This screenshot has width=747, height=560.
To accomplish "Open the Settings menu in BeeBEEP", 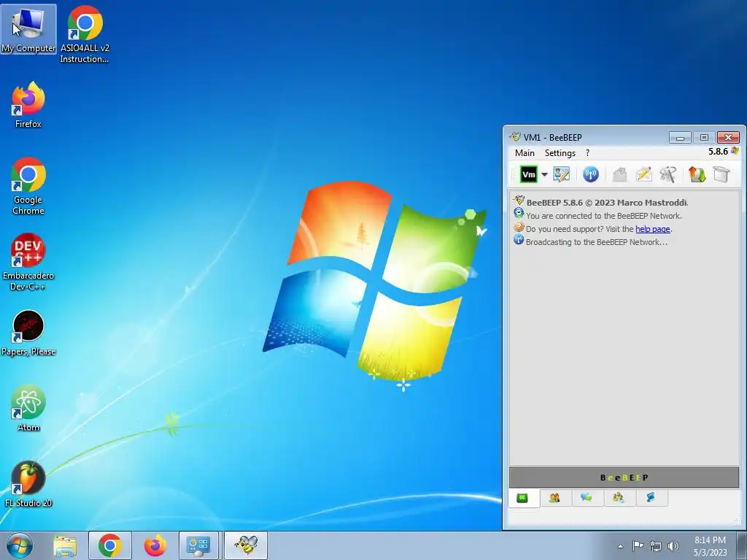I will click(x=560, y=153).
